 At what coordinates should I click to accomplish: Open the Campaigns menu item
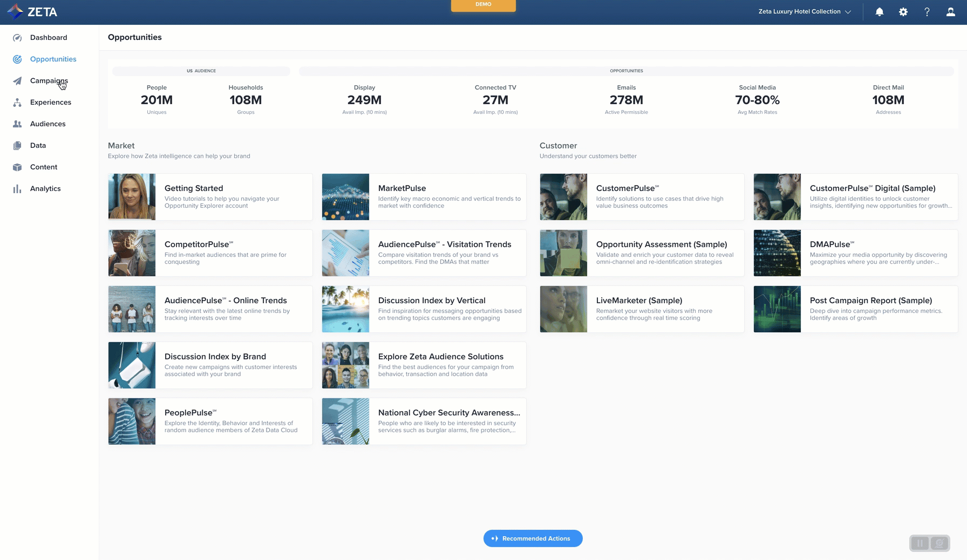[x=49, y=81]
